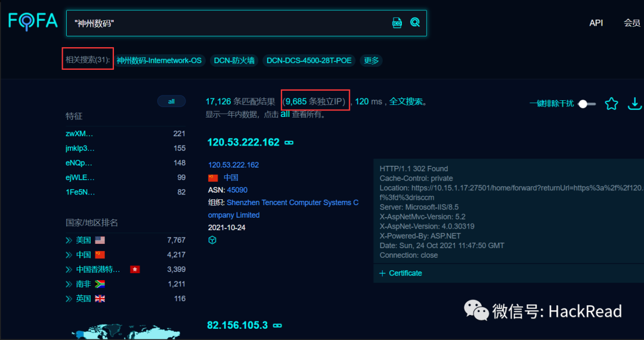Click link icon next to 82.156.105.3

tap(278, 325)
